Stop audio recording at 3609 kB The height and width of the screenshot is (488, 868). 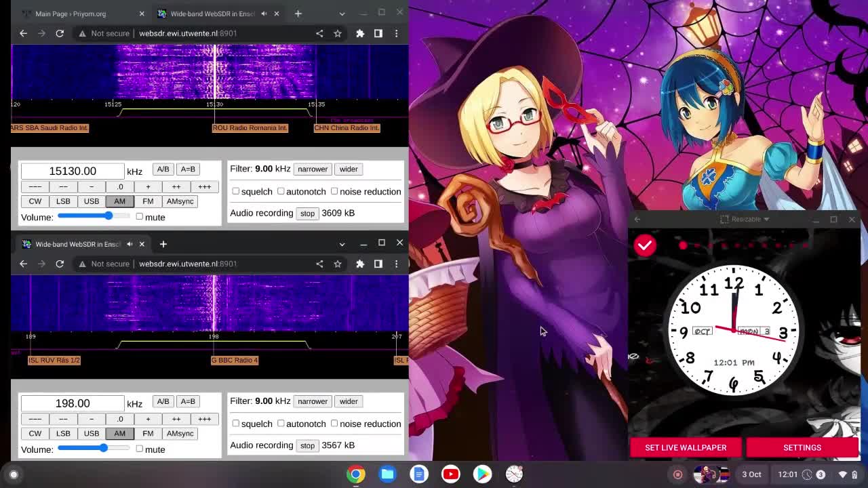pyautogui.click(x=307, y=213)
